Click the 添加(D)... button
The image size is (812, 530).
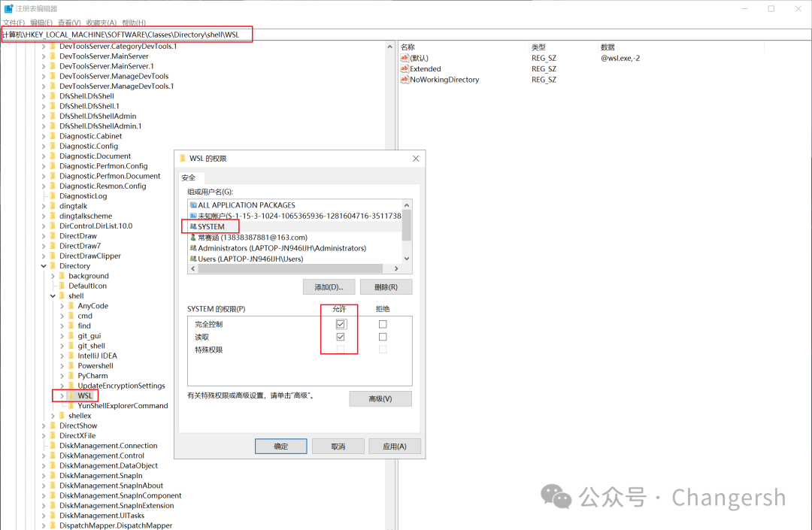pos(329,287)
